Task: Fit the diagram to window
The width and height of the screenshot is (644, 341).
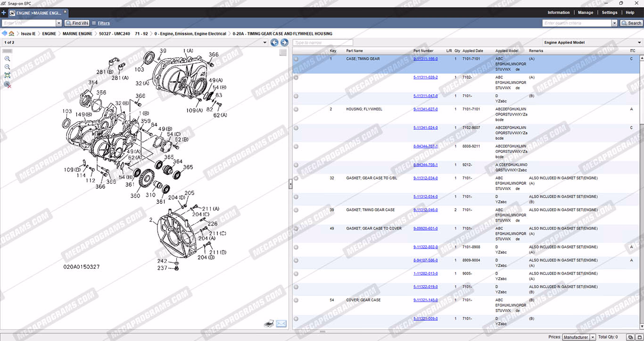Action: pyautogui.click(x=7, y=75)
